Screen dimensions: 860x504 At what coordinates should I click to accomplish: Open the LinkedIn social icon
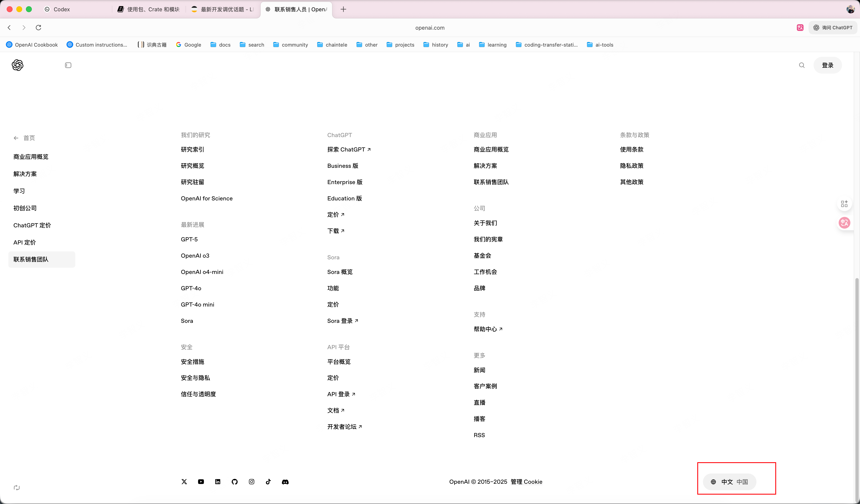218,481
